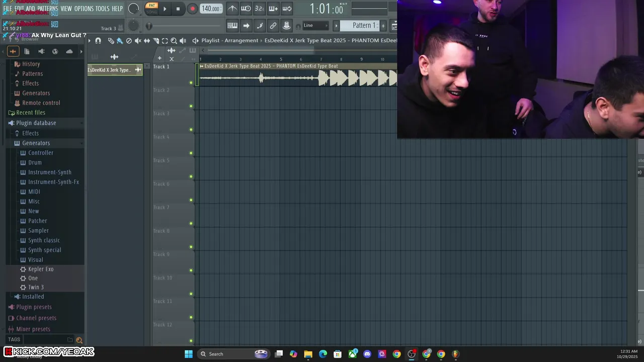Screen dimensions: 644x362
Task: Click the multilink to controllers hat icon
Action: 286,26
